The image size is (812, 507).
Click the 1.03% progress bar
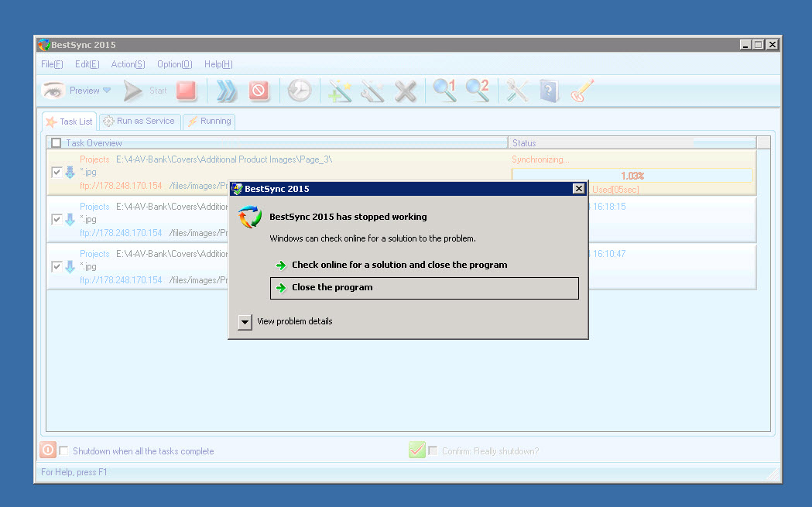tap(632, 176)
